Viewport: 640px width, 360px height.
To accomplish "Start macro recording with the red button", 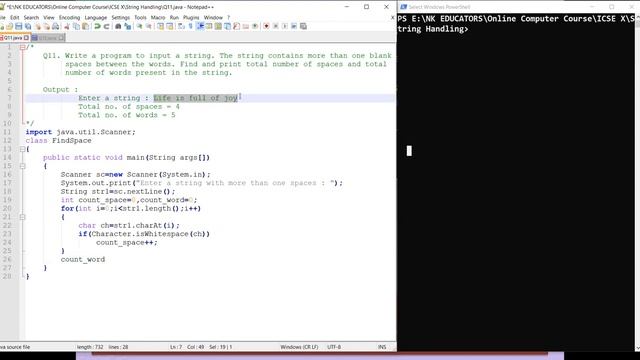I will (x=266, y=27).
